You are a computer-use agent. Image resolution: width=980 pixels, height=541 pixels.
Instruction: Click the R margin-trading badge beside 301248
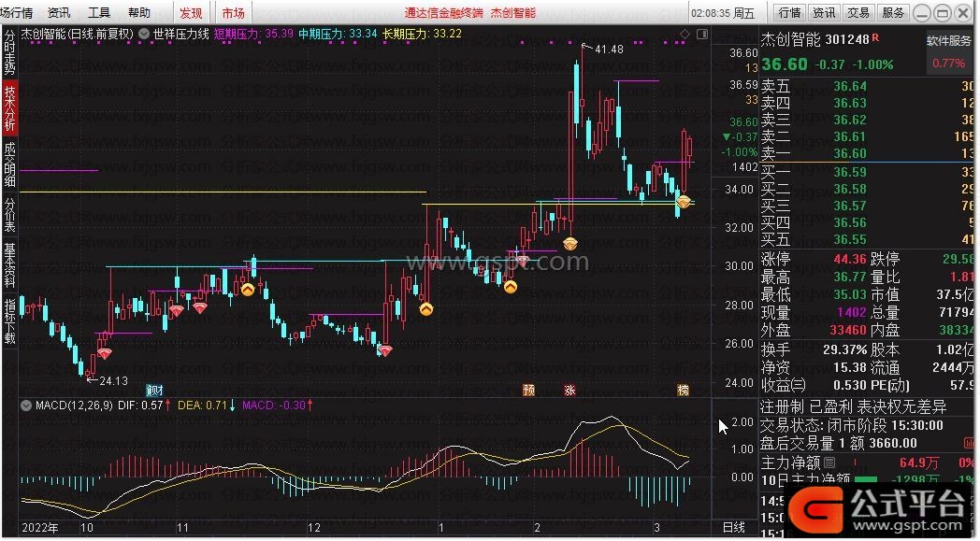[x=875, y=37]
